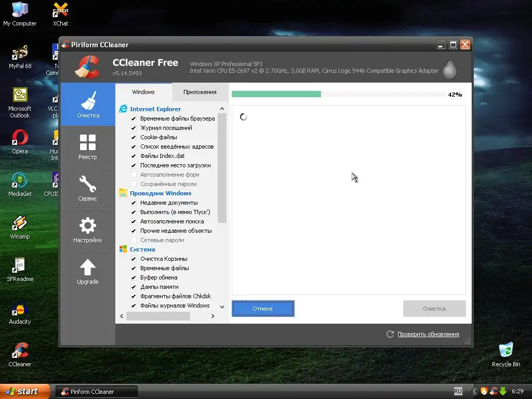Click the Проводник Windows folder icon

pos(123,193)
